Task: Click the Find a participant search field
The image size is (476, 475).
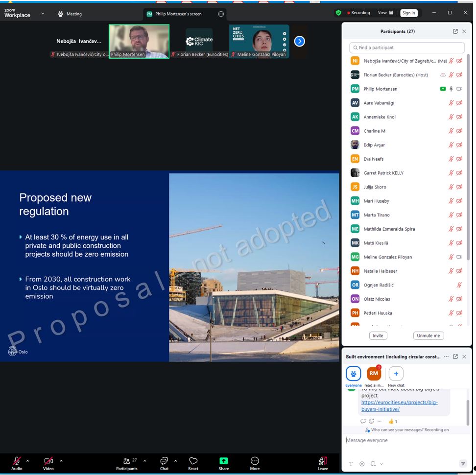Action: 406,47
